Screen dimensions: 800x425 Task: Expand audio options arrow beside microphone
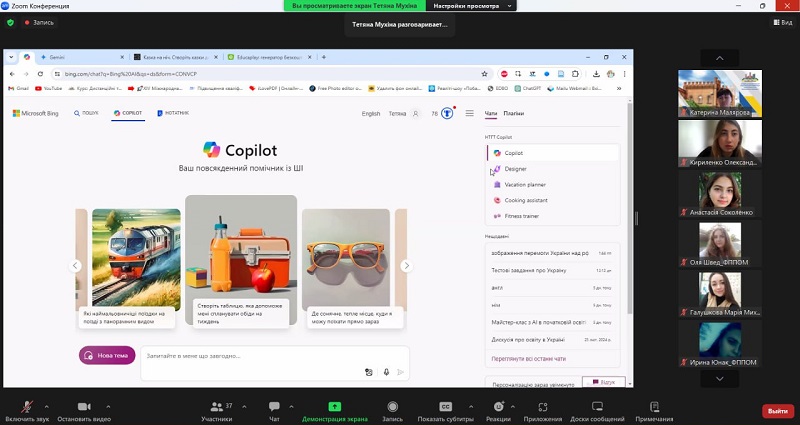(x=46, y=407)
